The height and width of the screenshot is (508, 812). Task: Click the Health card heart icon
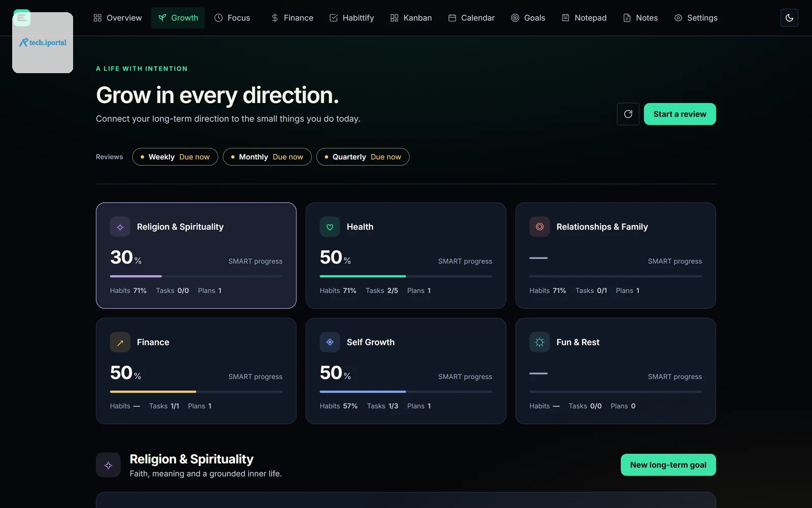tap(330, 227)
